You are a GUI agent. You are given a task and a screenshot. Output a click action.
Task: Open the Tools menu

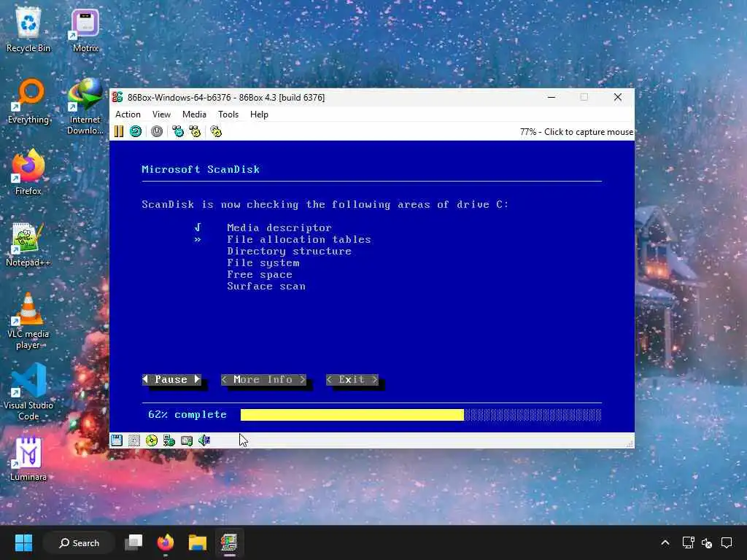[x=228, y=114]
